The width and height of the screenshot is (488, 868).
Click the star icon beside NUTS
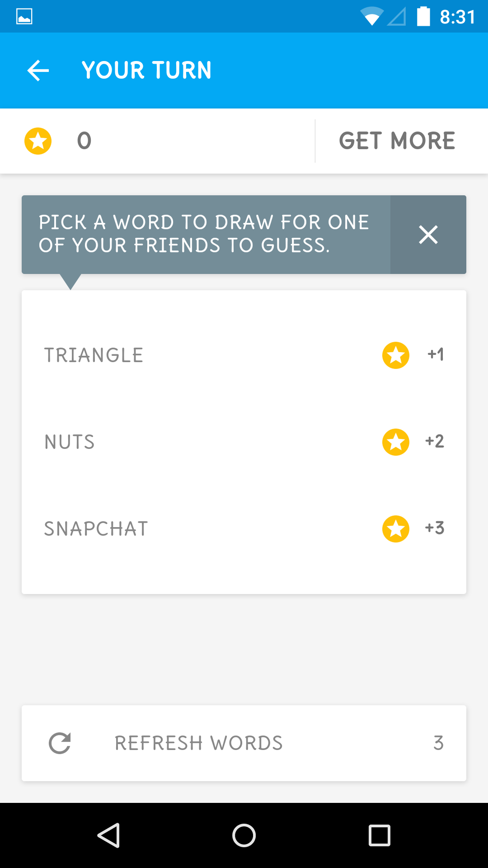click(396, 442)
